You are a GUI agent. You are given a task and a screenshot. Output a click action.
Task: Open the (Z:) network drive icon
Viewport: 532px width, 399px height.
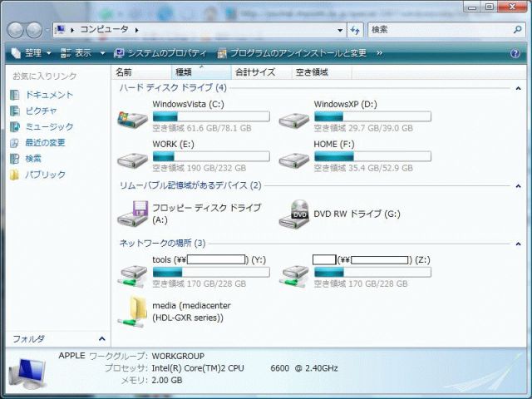tap(293, 276)
